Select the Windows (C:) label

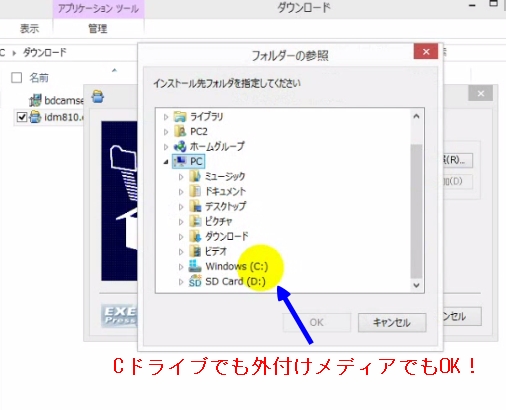click(x=237, y=266)
